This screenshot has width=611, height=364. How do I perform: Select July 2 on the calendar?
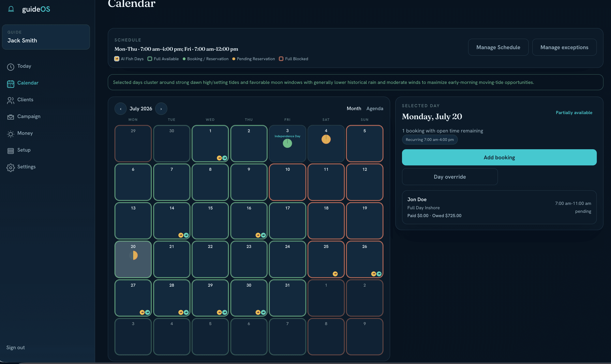[249, 144]
